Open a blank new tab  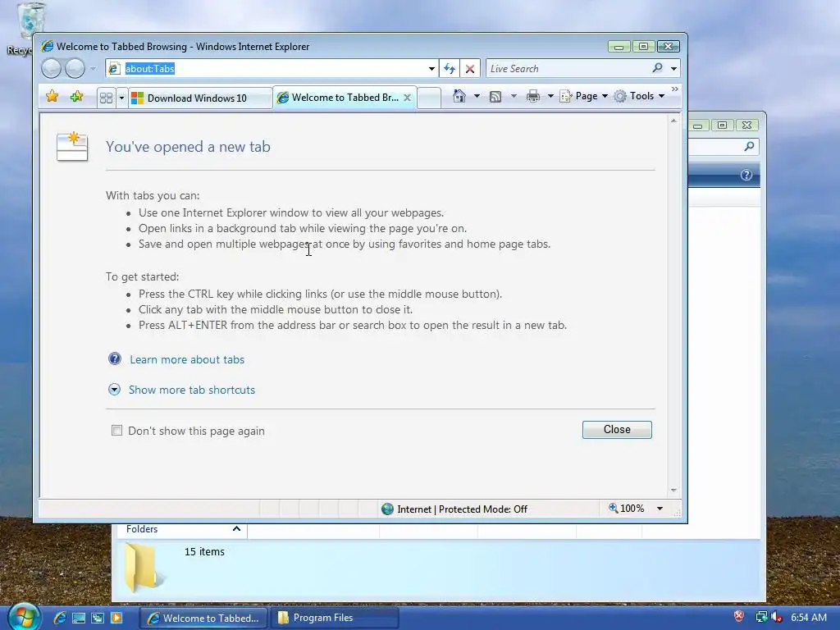point(429,98)
